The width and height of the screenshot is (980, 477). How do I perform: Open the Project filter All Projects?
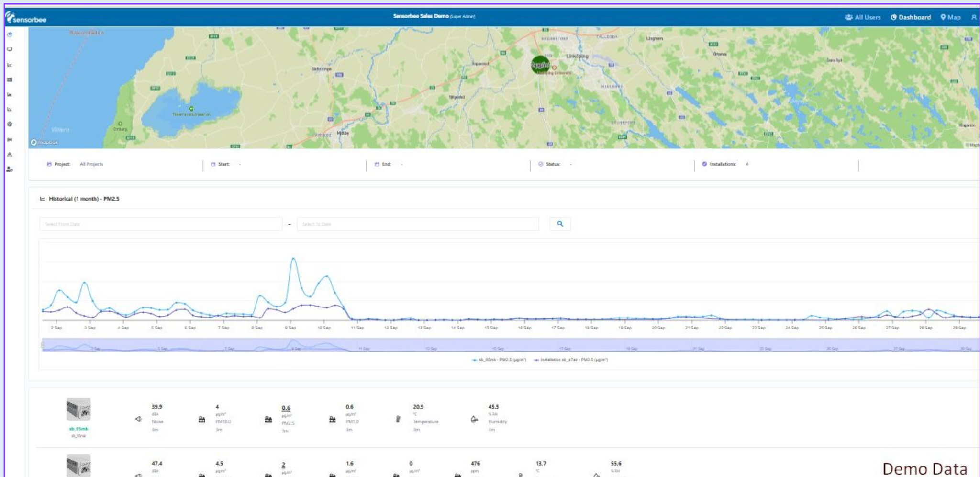click(75, 164)
